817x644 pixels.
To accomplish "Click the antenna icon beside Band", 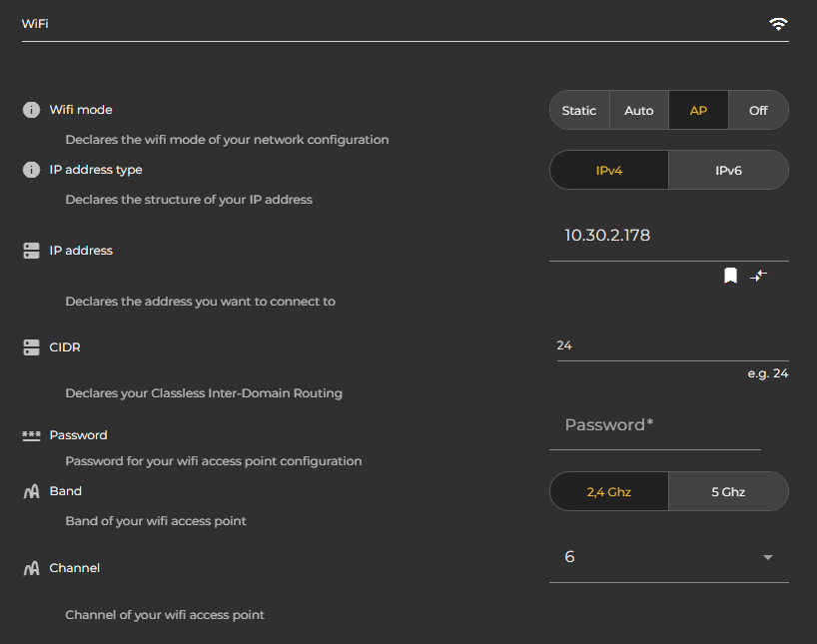I will 30,490.
